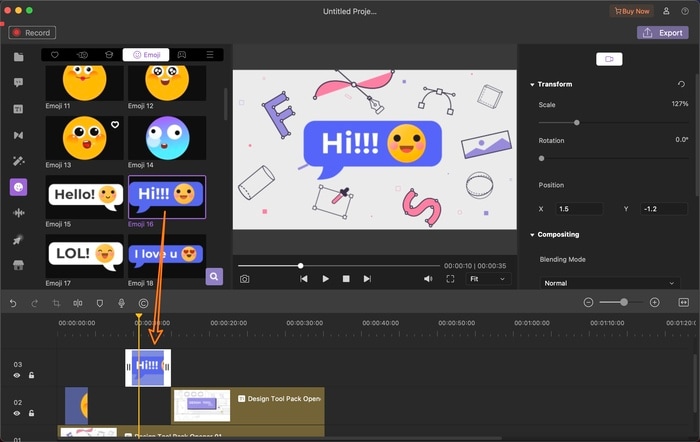Select the video properties tab in inspector
700x442 pixels.
point(609,59)
